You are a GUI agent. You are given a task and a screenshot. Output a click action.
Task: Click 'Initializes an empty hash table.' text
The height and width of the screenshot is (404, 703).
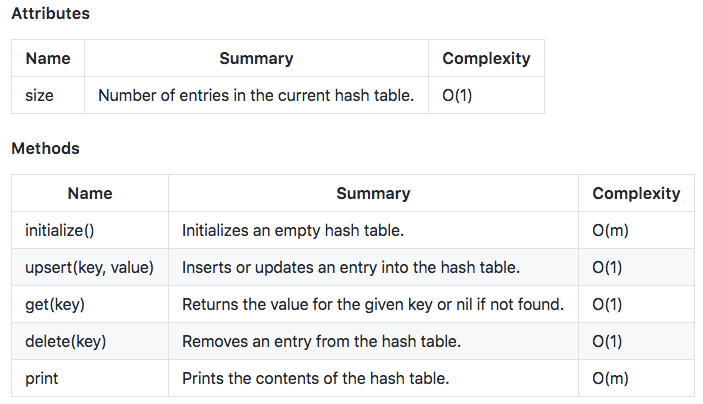pyautogui.click(x=293, y=230)
